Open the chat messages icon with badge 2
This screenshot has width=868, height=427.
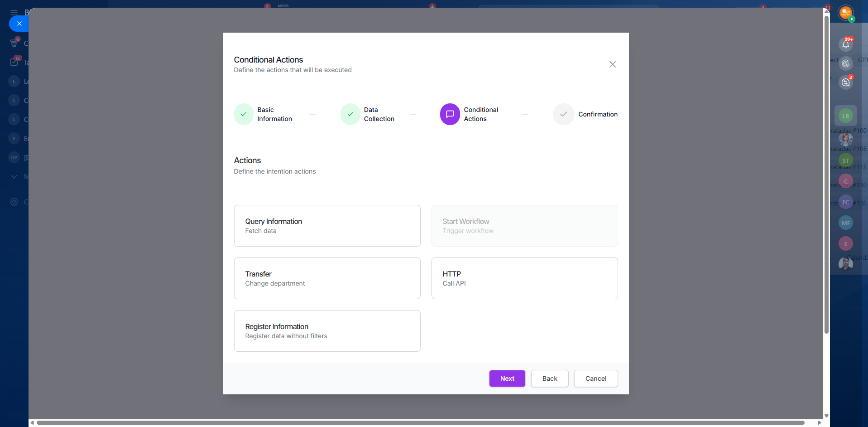click(845, 82)
